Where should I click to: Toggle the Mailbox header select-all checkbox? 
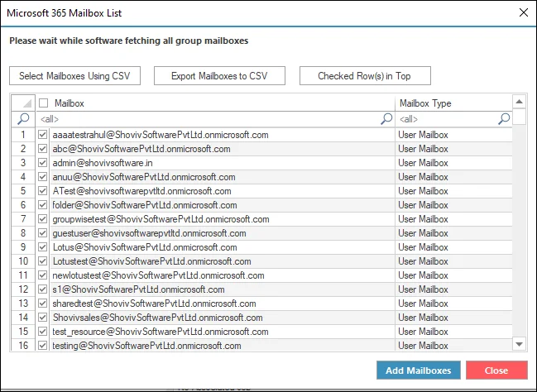click(x=43, y=103)
